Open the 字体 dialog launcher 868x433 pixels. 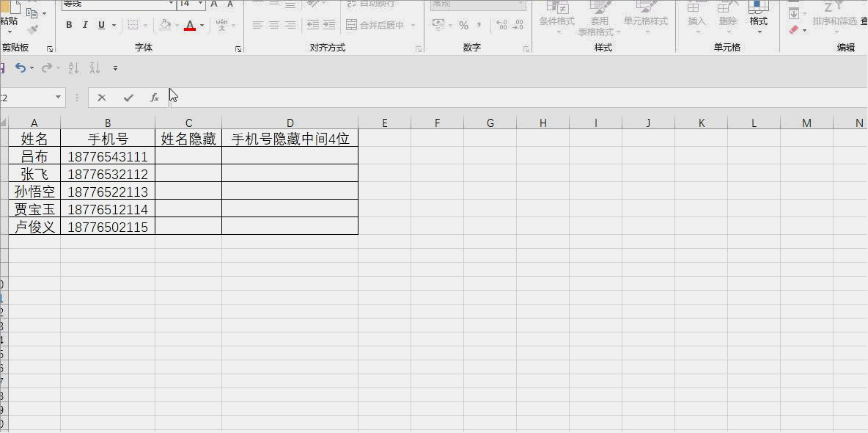click(x=238, y=48)
